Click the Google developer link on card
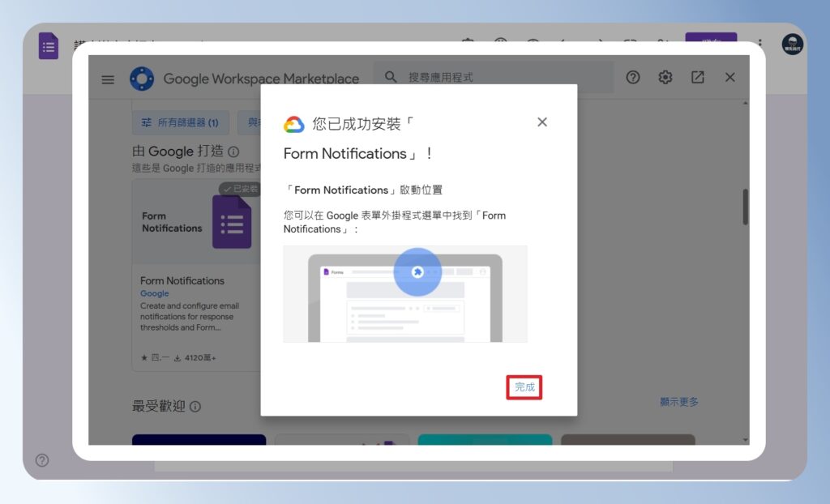Screen dimensions: 830x504 [155, 293]
